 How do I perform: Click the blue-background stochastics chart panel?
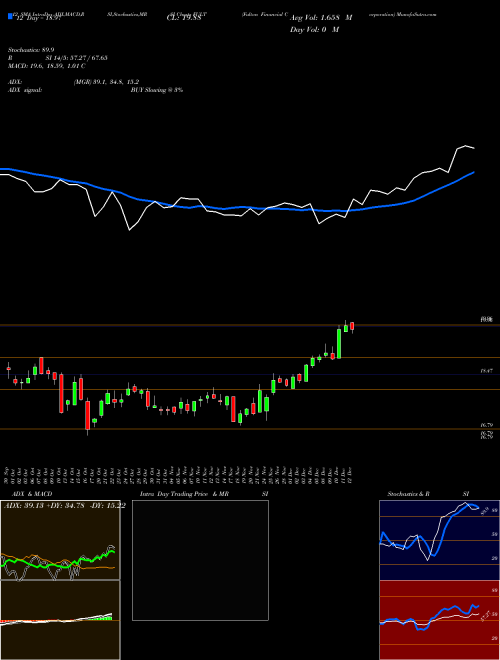click(439, 540)
